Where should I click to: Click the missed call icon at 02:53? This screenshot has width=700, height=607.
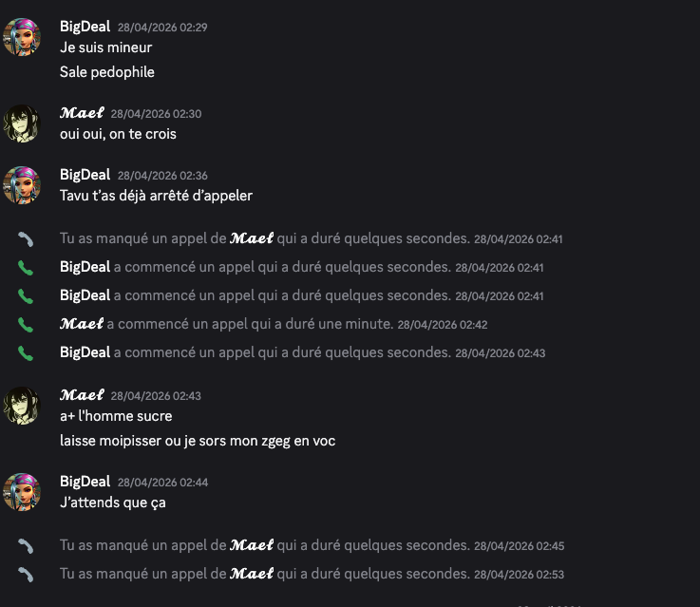tap(26, 575)
